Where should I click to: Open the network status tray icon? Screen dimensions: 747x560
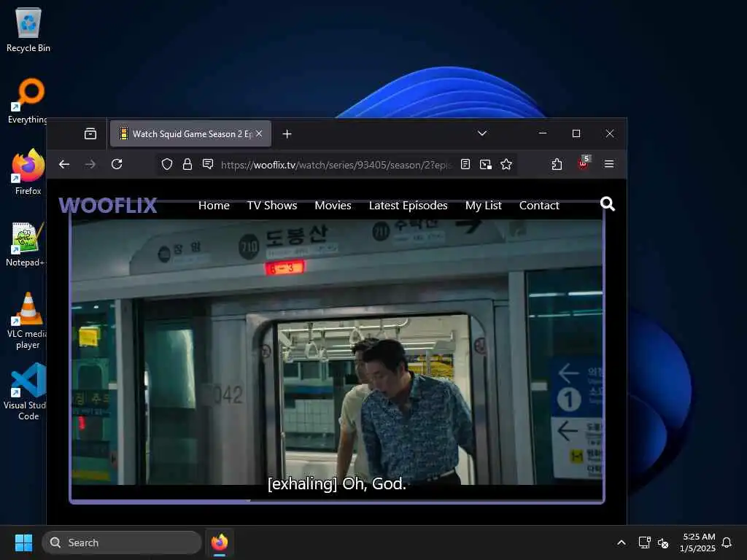(x=644, y=542)
